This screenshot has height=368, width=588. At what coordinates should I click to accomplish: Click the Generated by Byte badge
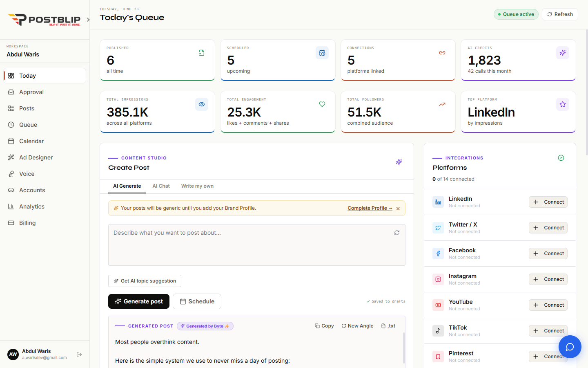coord(205,326)
